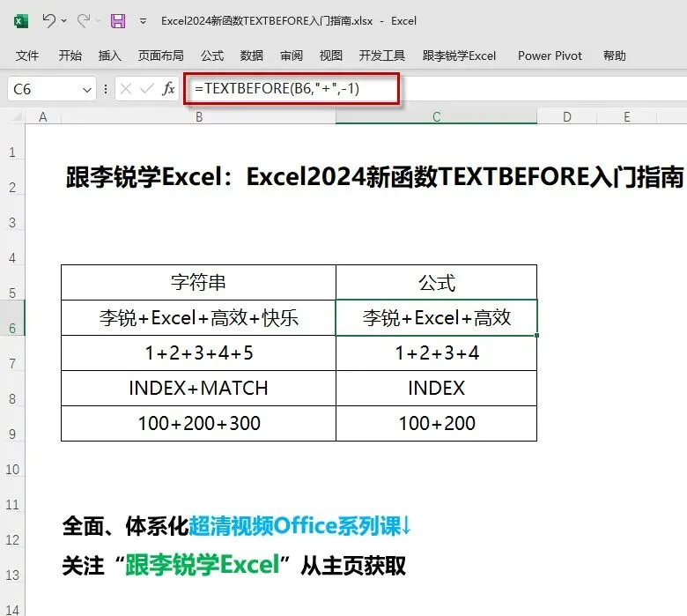687x616 pixels.
Task: Click the green 跟李锐学Excel text
Action: click(x=203, y=565)
